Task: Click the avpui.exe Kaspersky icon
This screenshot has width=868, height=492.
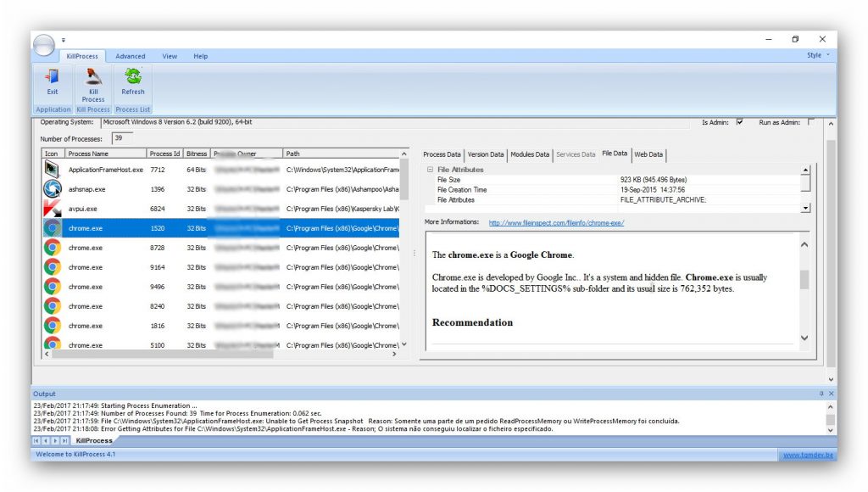Action: coord(51,209)
